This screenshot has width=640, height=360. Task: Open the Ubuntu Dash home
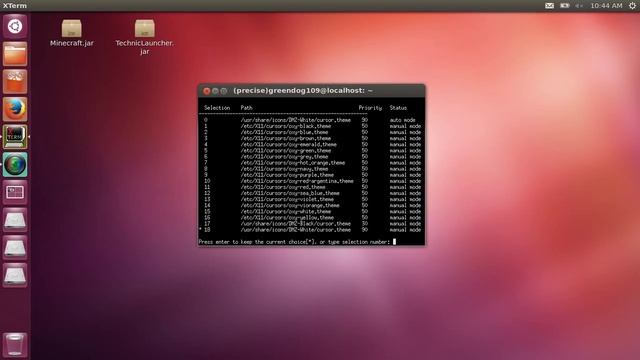click(15, 27)
